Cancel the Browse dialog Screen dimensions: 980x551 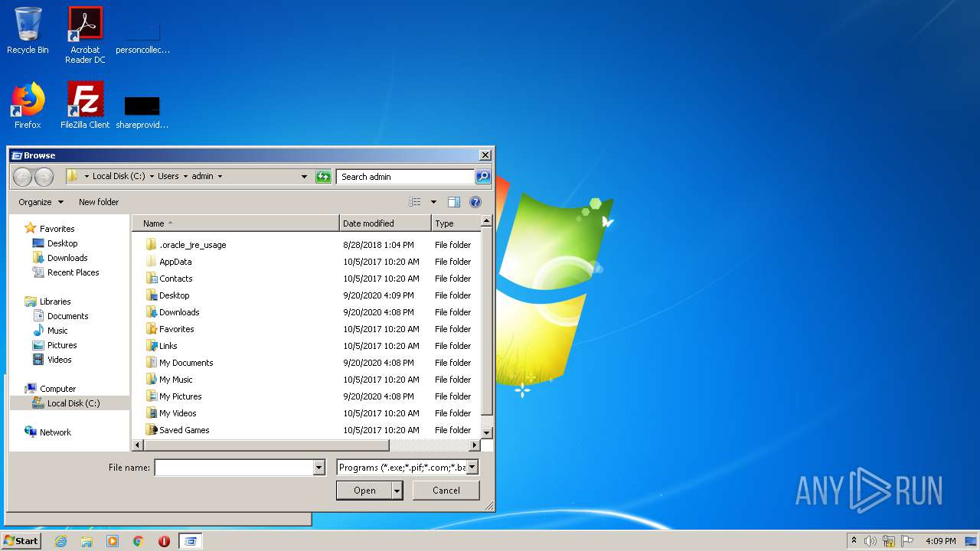point(446,491)
